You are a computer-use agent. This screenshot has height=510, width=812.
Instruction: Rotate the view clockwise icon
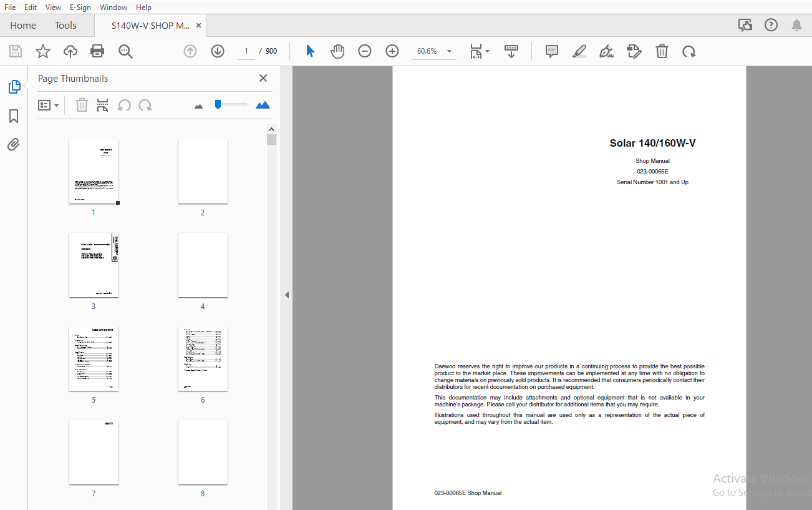pyautogui.click(x=689, y=51)
